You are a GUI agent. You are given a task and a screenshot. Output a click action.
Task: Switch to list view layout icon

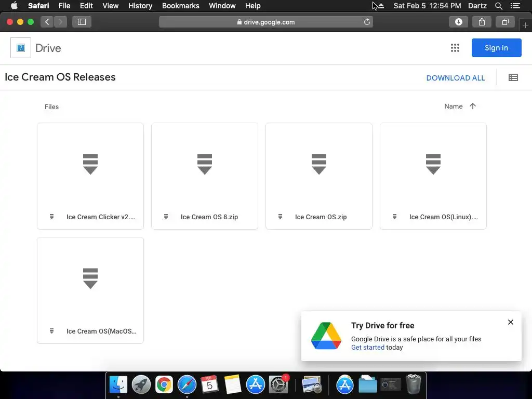tap(513, 78)
